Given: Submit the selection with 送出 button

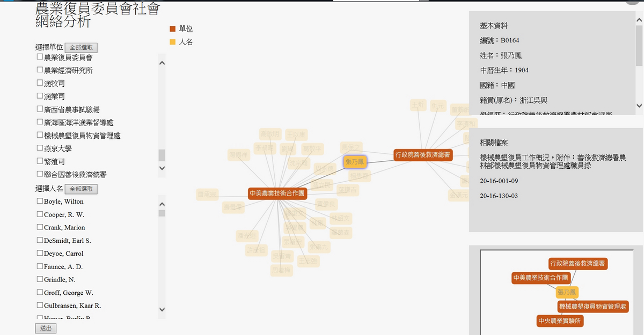Looking at the screenshot, I should tap(46, 328).
